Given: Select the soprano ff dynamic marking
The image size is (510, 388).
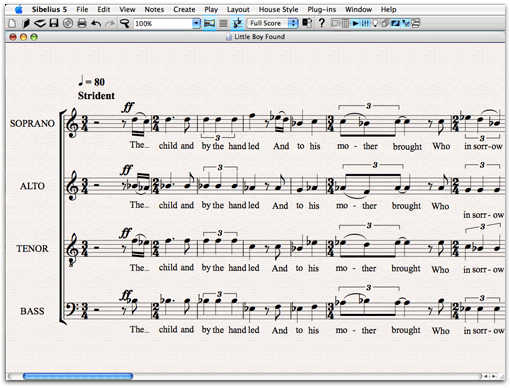Looking at the screenshot, I should [128, 107].
